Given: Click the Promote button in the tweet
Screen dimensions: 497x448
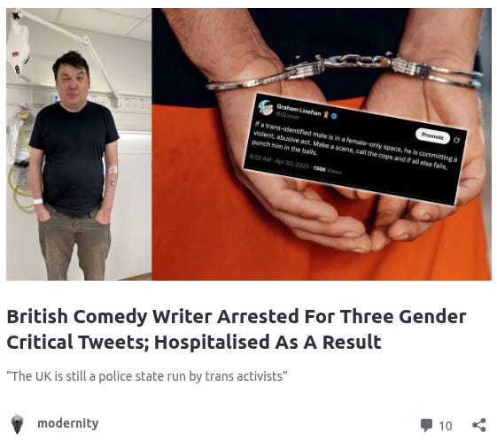Looking at the screenshot, I should click(x=432, y=136).
